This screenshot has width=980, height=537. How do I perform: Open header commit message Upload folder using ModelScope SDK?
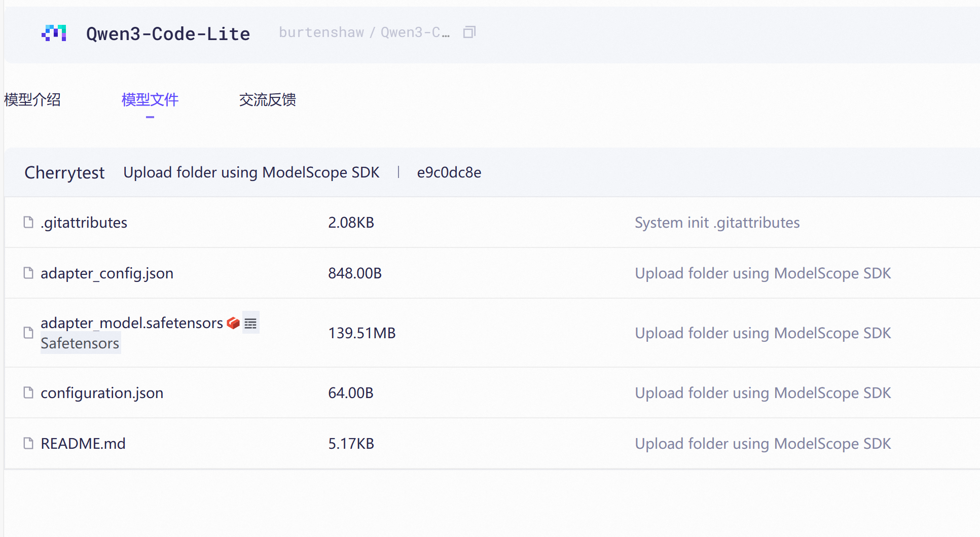[251, 172]
